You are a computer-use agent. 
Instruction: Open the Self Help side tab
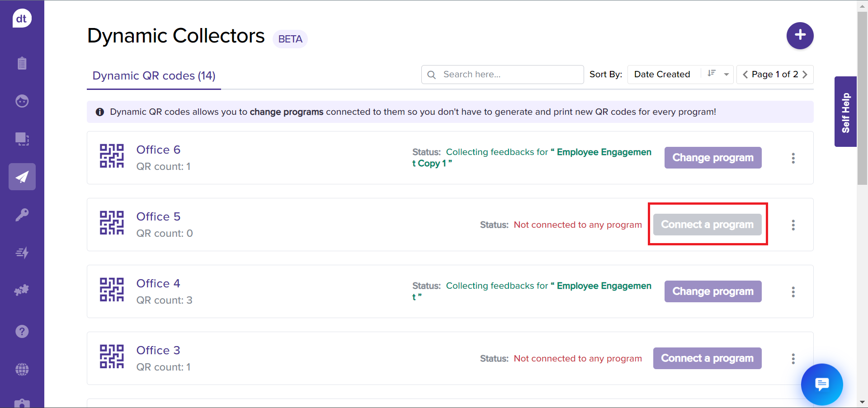845,112
